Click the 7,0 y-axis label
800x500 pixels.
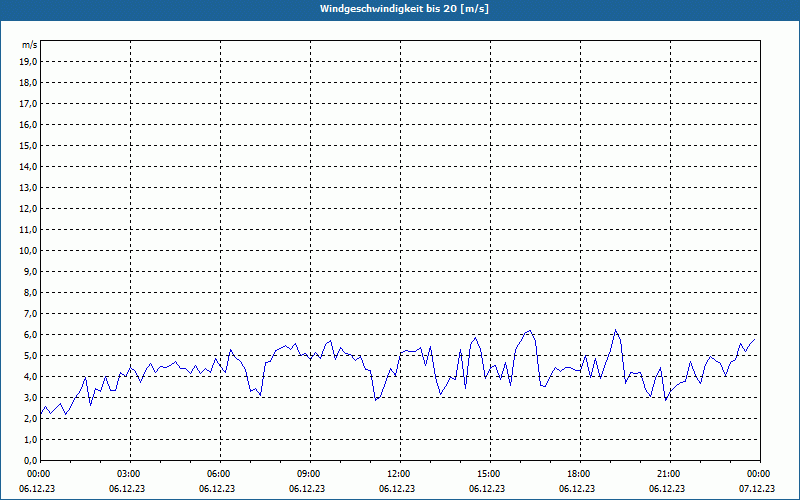[x=30, y=313]
